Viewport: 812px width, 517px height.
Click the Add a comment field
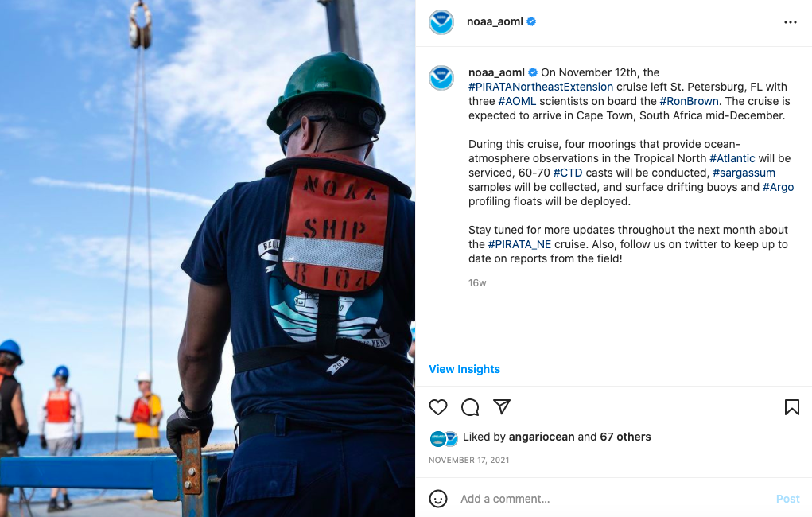614,499
